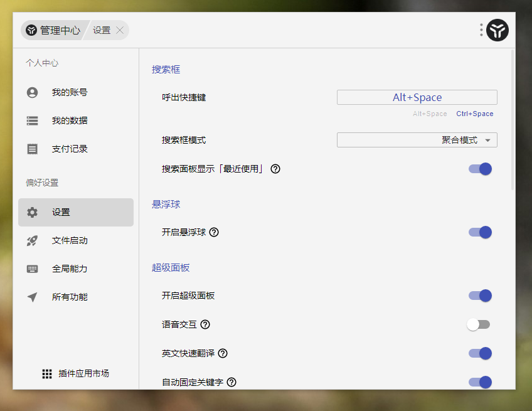532x411 pixels.
Task: Click the 搜索框 section heading
Action: 166,70
